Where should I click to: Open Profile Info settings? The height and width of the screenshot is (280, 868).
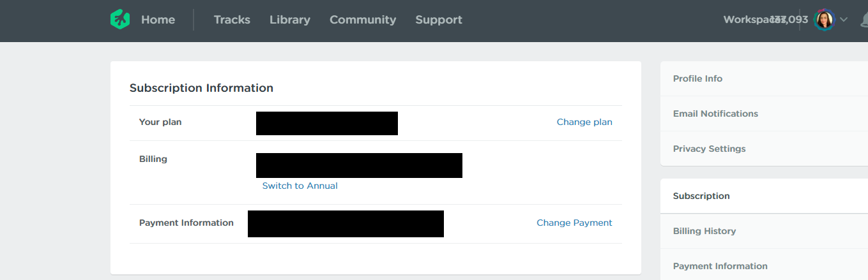coord(697,78)
